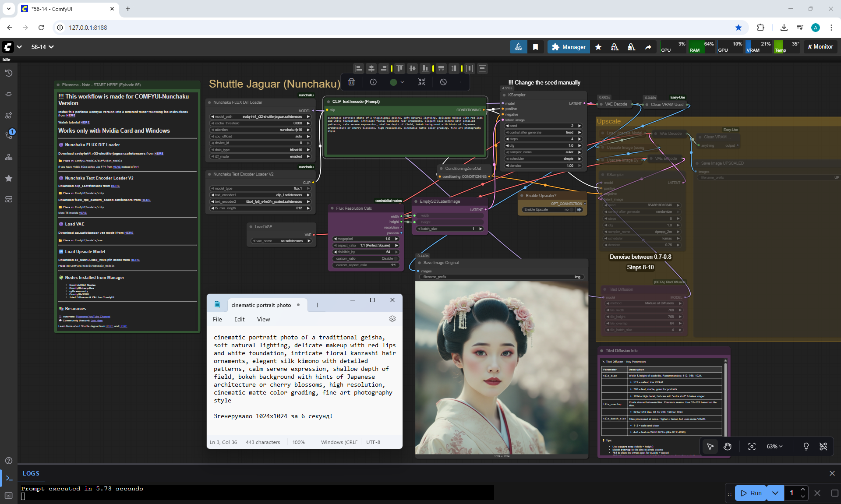Open Notepad View menu
The height and width of the screenshot is (504, 841).
click(263, 319)
